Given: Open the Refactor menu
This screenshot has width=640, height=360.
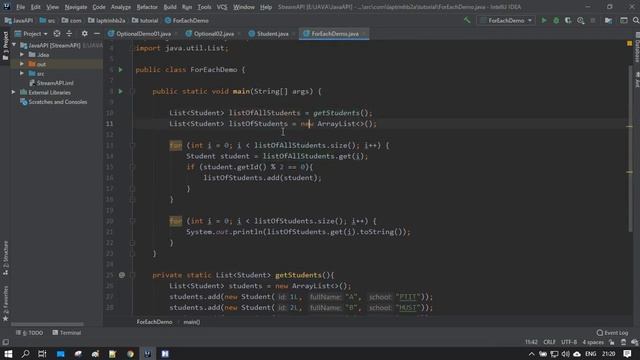Looking at the screenshot, I should point(147,7).
